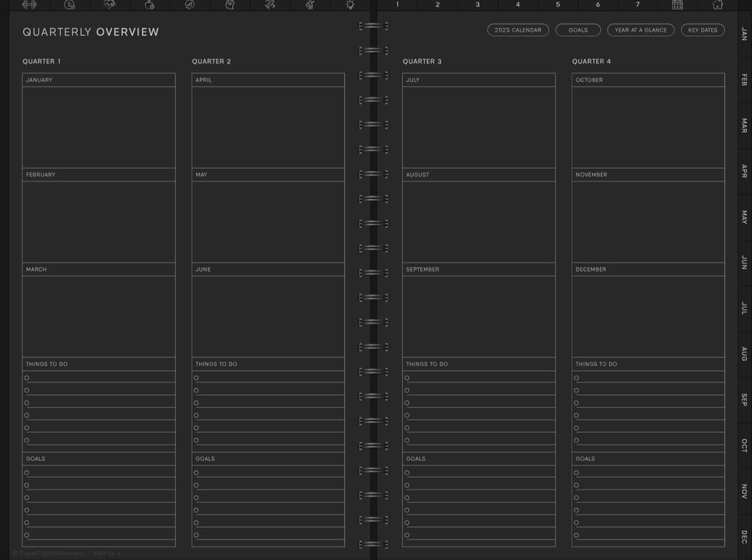Open the mindset head icon section
This screenshot has width=752, height=560.
click(230, 5)
